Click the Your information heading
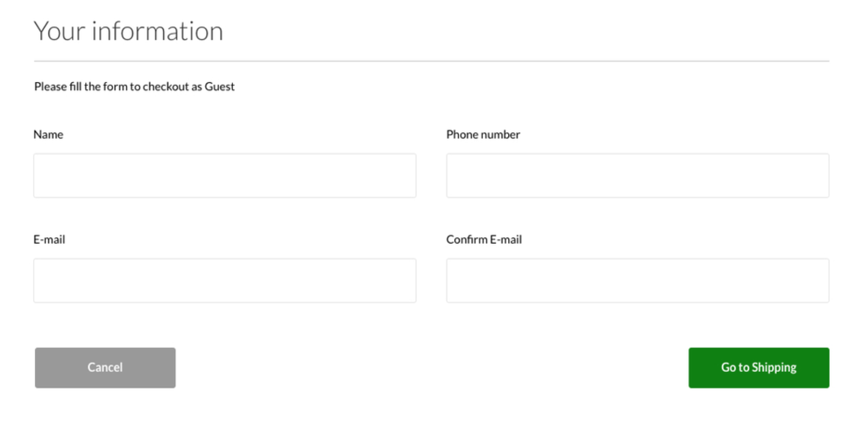 coord(128,31)
